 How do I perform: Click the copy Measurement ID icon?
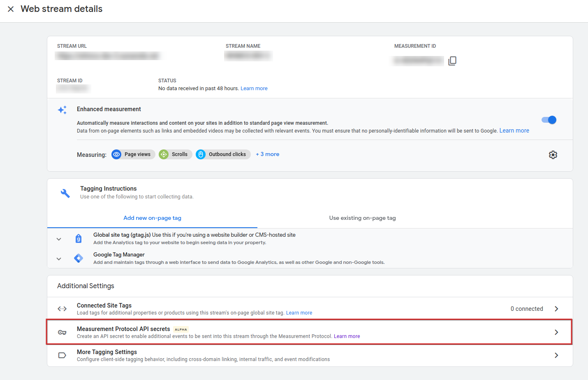click(x=452, y=61)
